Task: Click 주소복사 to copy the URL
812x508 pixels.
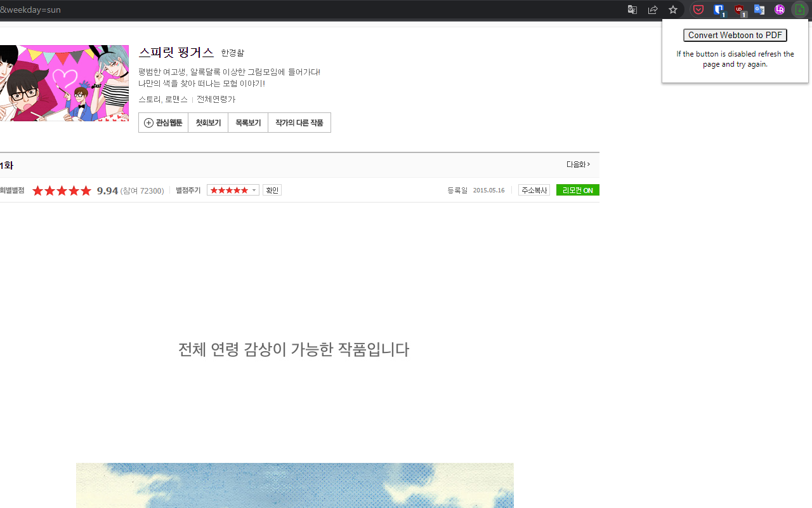Action: [x=534, y=190]
